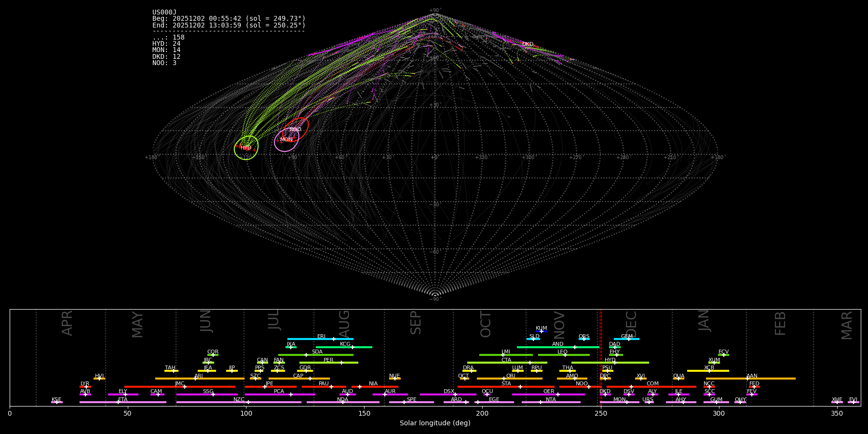Image resolution: width=868 pixels, height=434 pixels.
Task: Pick the MON radiant label on the sky map
Action: [286, 140]
